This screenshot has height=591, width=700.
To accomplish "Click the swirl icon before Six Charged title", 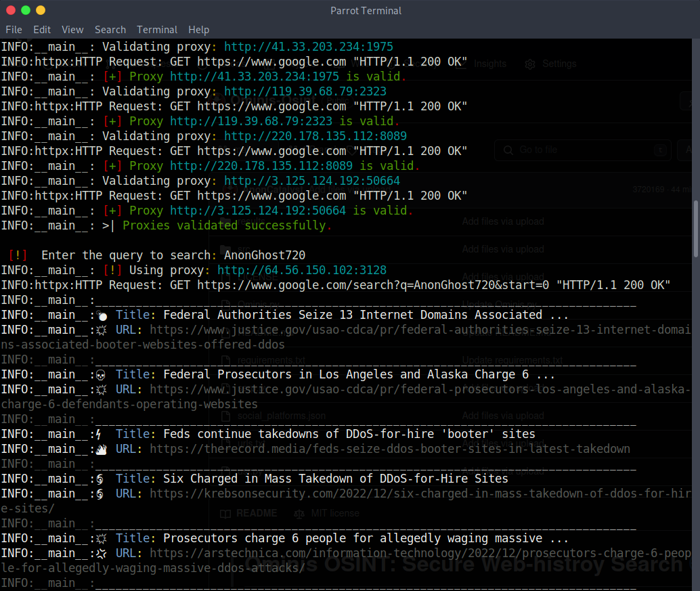I will click(100, 479).
